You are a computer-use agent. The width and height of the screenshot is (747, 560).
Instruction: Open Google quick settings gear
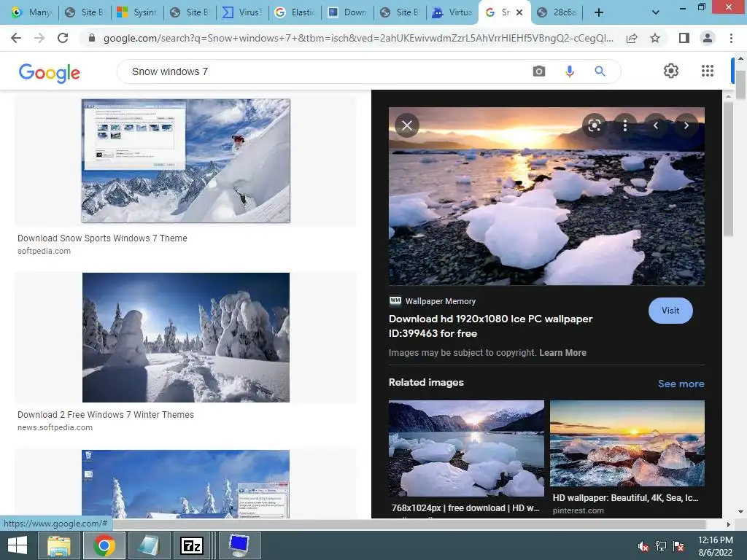[671, 71]
